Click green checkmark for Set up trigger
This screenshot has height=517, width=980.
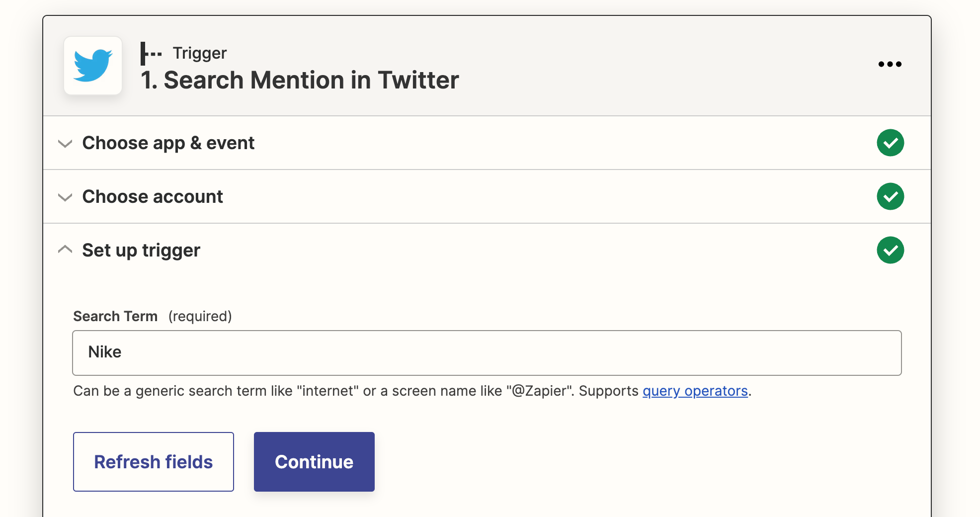890,250
